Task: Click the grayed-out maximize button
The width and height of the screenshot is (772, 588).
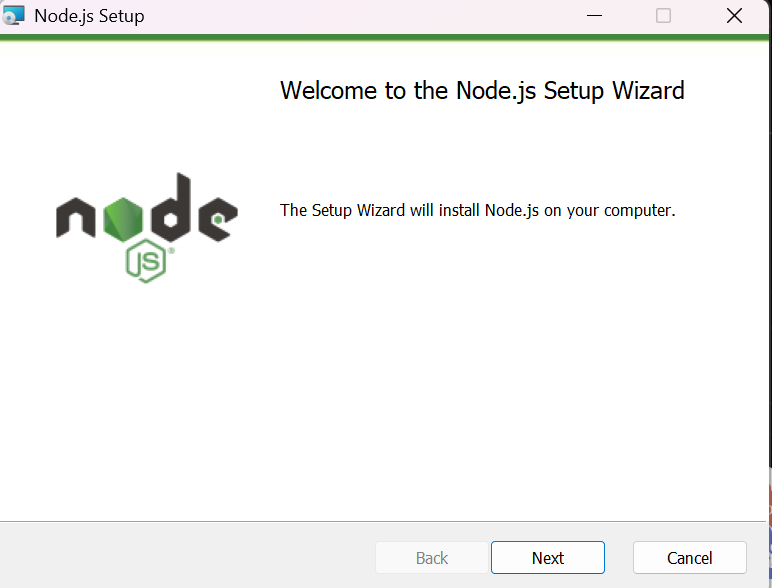Action: pos(663,16)
